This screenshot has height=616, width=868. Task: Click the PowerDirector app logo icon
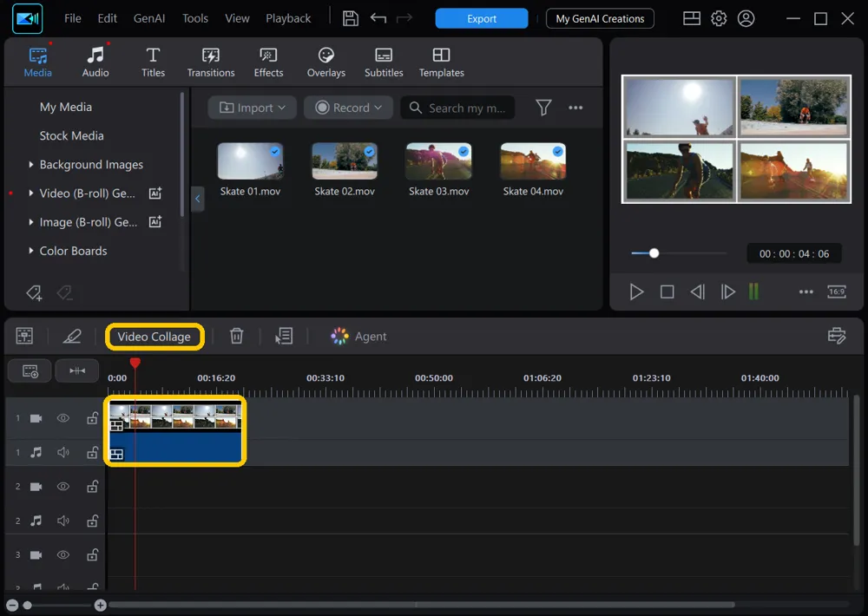click(x=27, y=18)
